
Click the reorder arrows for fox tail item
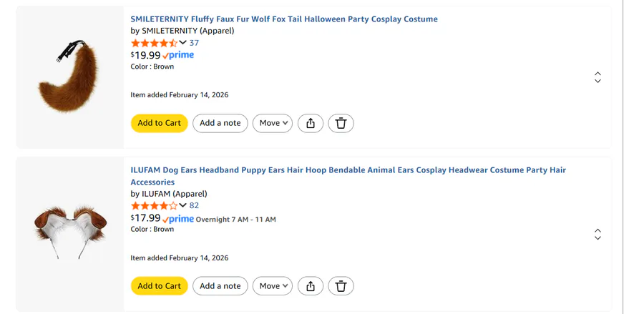(597, 77)
